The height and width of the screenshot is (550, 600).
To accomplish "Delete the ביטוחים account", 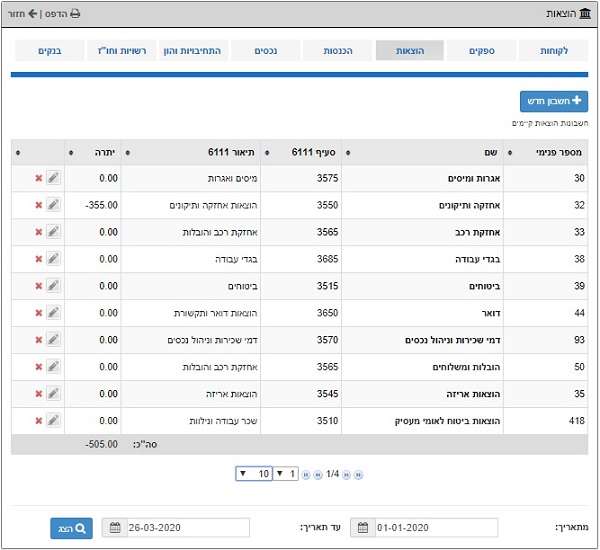I will tap(39, 286).
